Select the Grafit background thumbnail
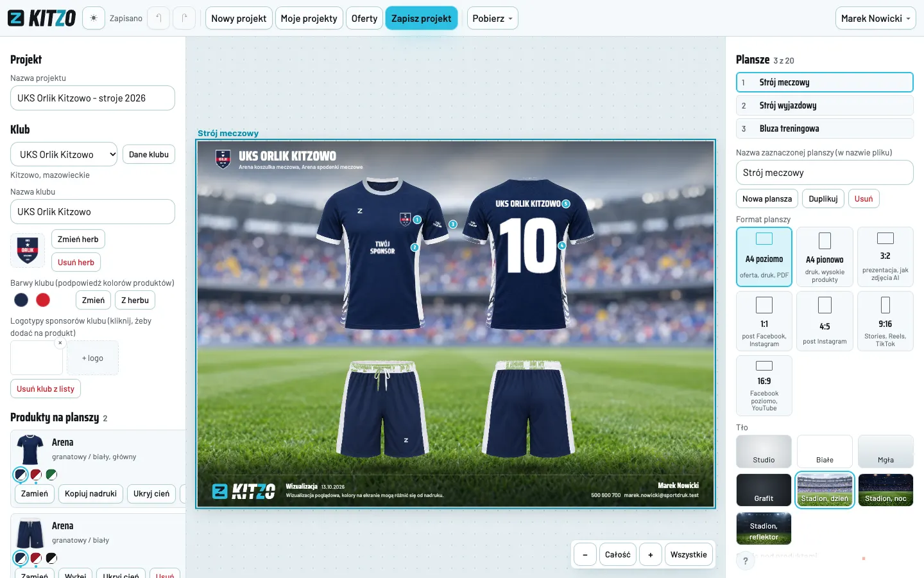Viewport: 924px width, 578px height. click(764, 490)
